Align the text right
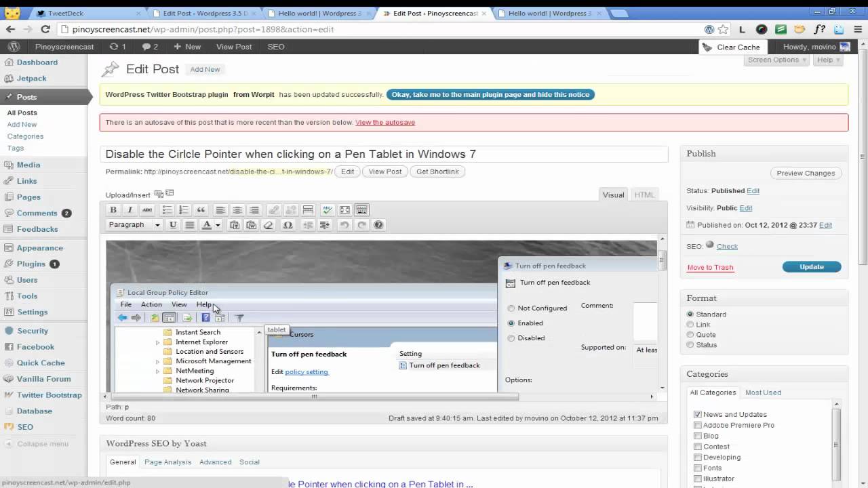Screen dimensions: 868x488 pyautogui.click(x=254, y=210)
